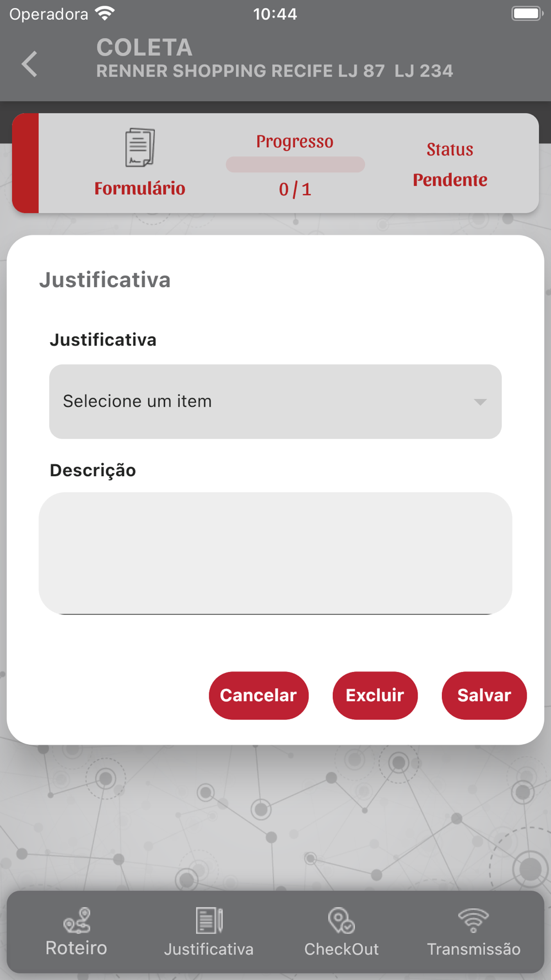Tap the Justificativa notepad icon in bottom bar
551x980 pixels.
point(209,920)
